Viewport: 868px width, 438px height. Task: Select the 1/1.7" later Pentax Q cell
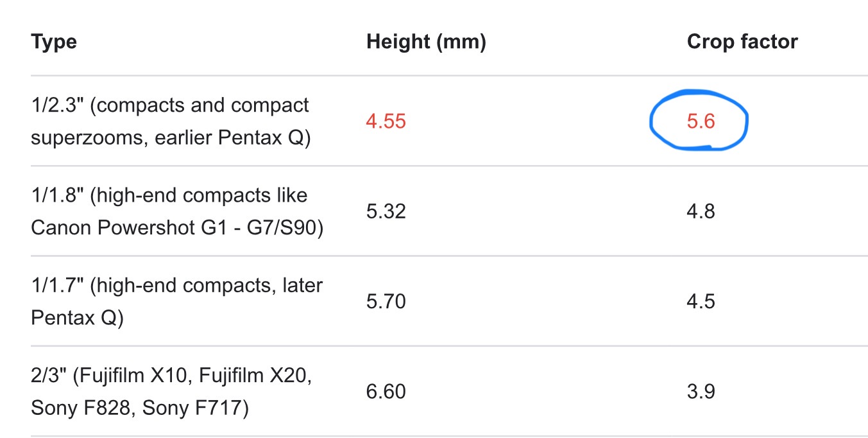[177, 301]
